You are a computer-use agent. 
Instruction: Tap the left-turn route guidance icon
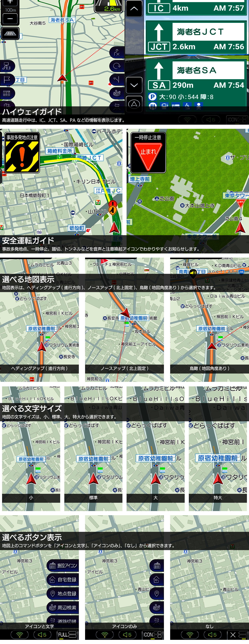pyautogui.click(x=117, y=80)
